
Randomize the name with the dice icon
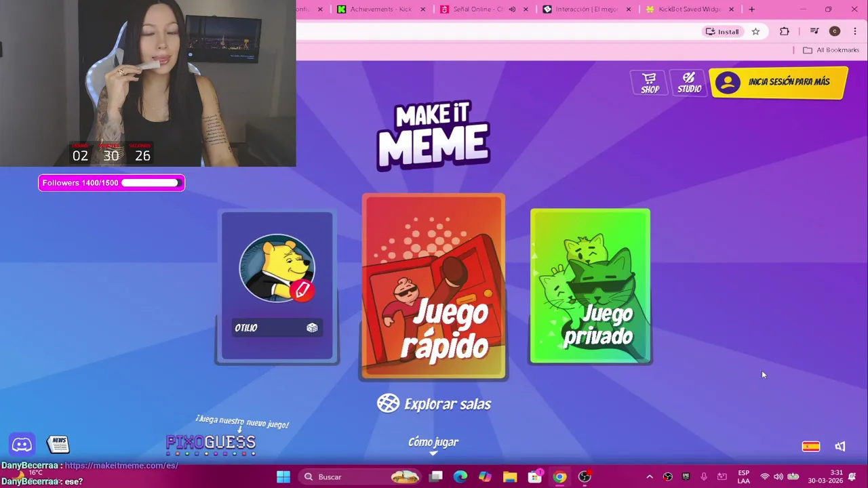click(x=312, y=328)
